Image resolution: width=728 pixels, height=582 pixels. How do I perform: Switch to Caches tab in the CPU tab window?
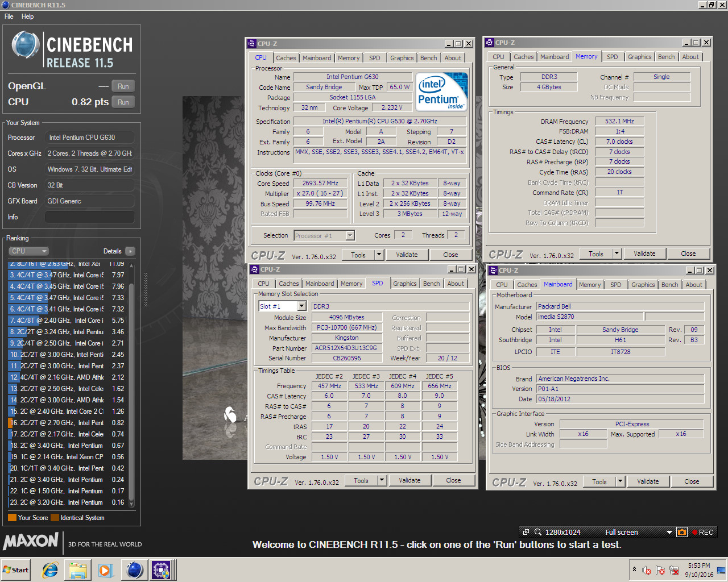click(x=286, y=58)
